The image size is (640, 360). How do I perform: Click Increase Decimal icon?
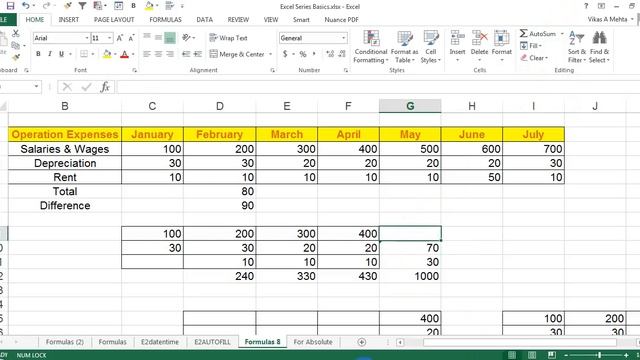pyautogui.click(x=330, y=54)
